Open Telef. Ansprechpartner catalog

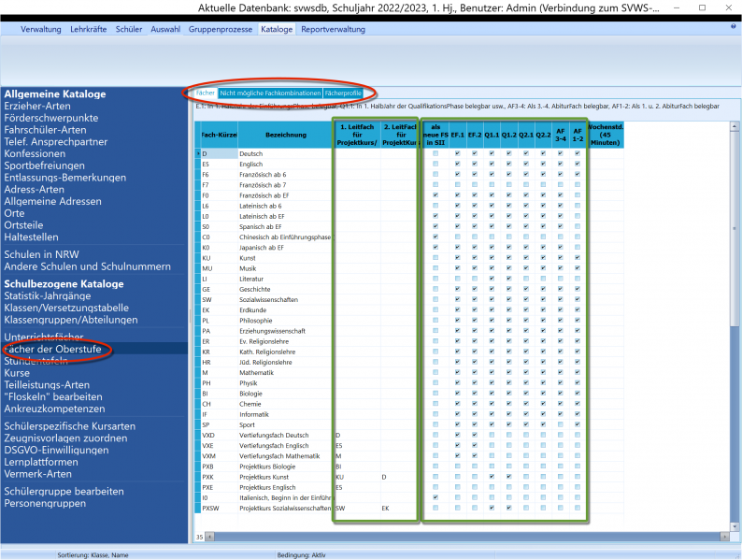pos(56,141)
